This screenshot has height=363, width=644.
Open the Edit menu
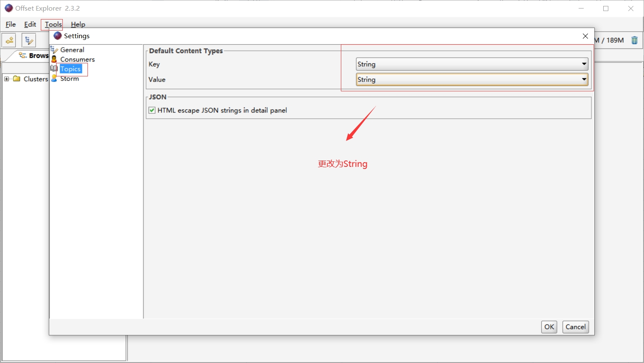pos(30,24)
